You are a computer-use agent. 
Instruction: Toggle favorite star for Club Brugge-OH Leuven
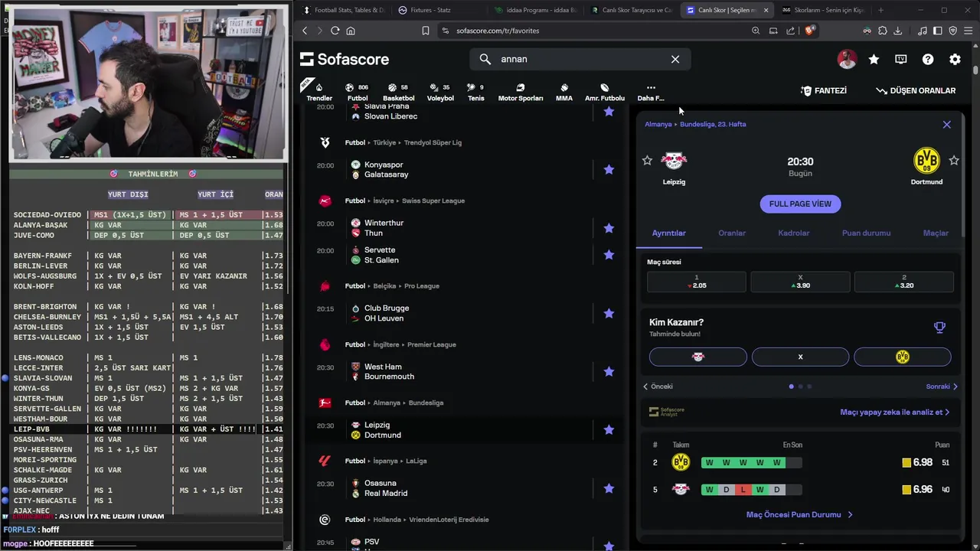pyautogui.click(x=609, y=313)
